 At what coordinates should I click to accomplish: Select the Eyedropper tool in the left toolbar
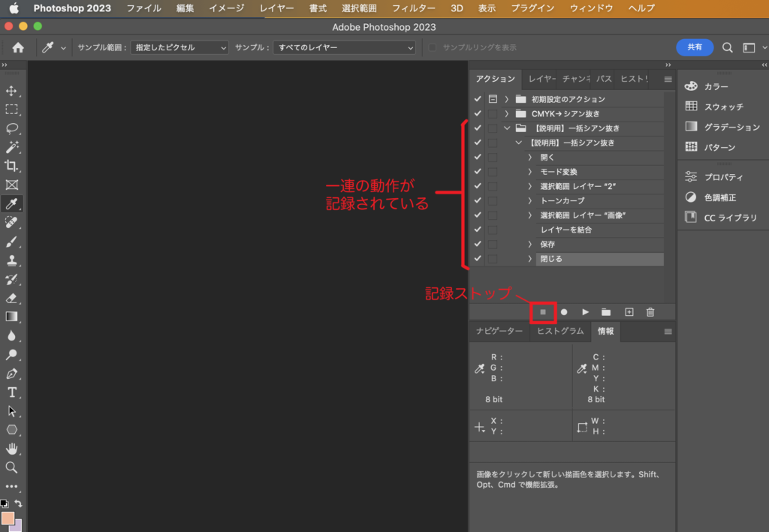coord(11,203)
